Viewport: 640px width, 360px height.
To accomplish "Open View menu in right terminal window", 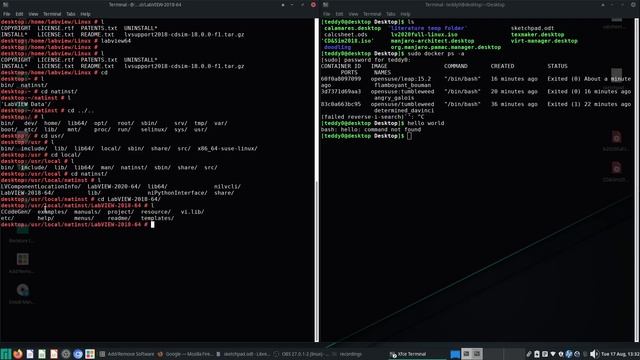I will (353, 14).
